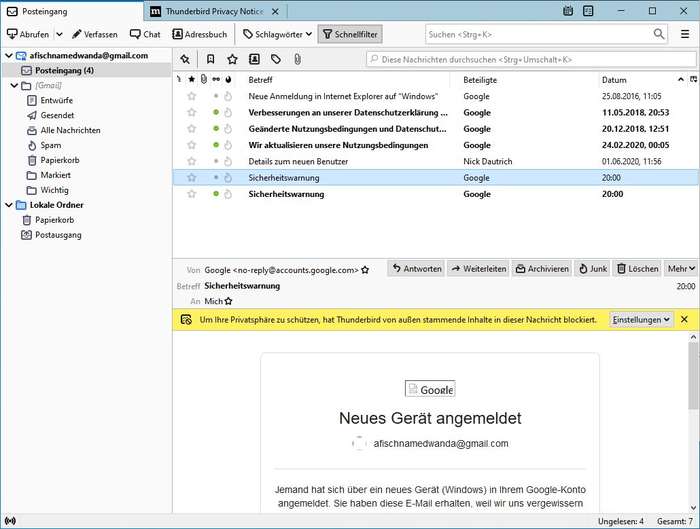Viewport: 700px width, 529px height.
Task: Click the magnifier icon in the search box
Action: [658, 34]
